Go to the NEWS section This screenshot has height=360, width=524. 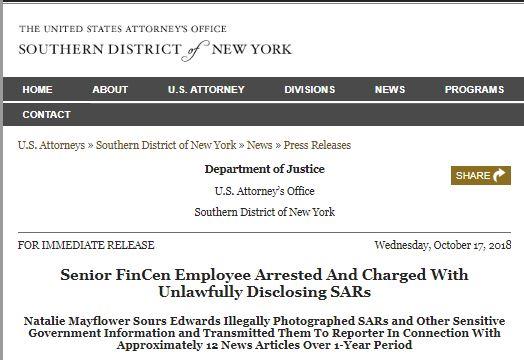[x=390, y=90]
